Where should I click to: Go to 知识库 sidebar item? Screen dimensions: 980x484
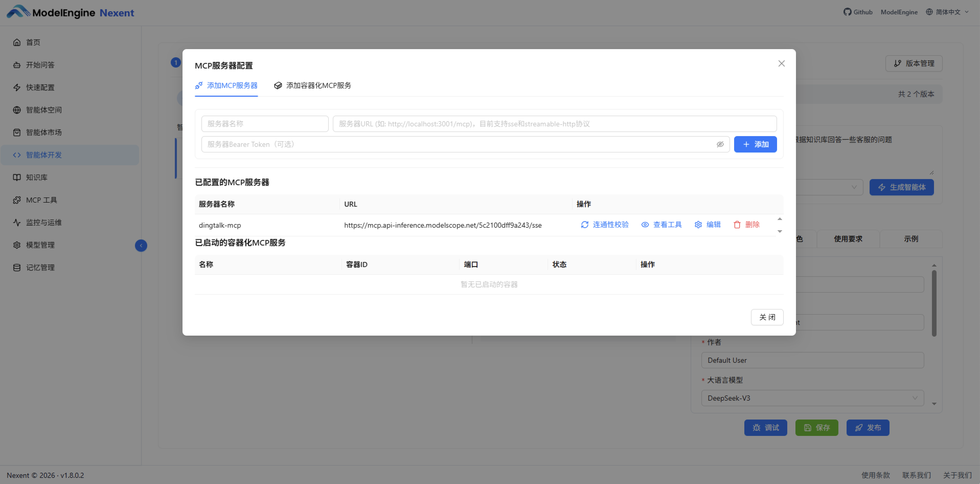(37, 178)
